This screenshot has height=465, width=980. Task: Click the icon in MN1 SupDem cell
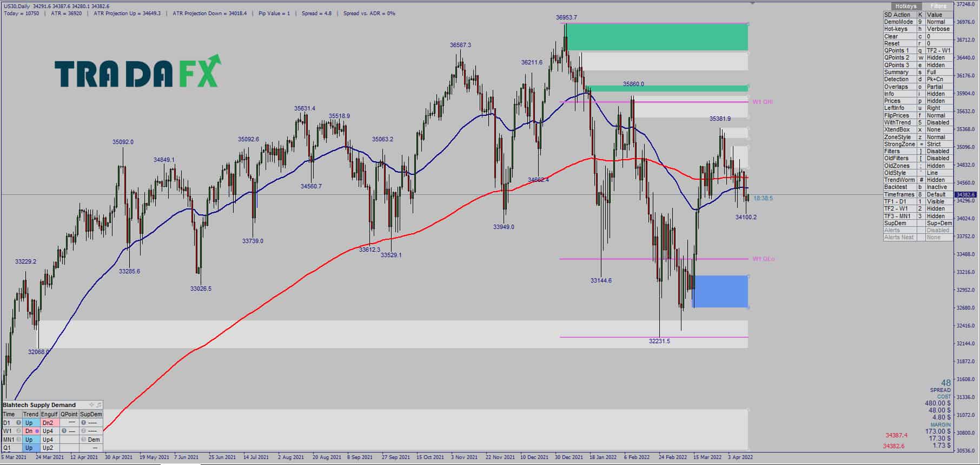tap(83, 440)
